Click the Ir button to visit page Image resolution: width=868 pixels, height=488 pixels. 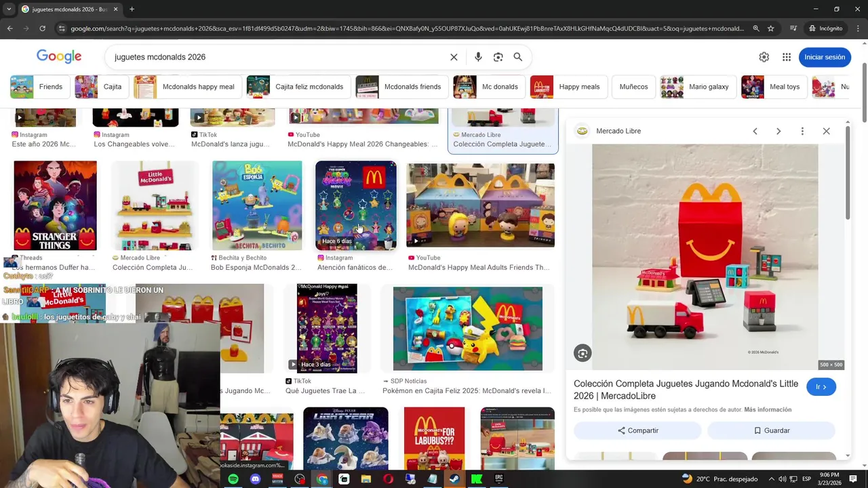click(x=821, y=387)
